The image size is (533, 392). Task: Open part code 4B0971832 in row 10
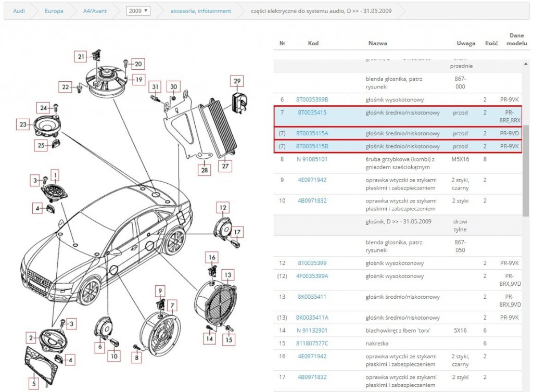coord(312,200)
